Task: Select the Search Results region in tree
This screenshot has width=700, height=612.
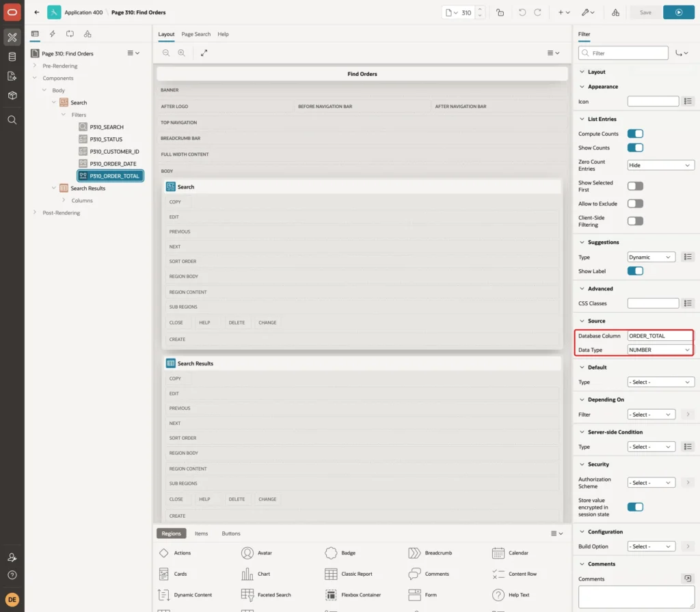Action: [x=88, y=189]
